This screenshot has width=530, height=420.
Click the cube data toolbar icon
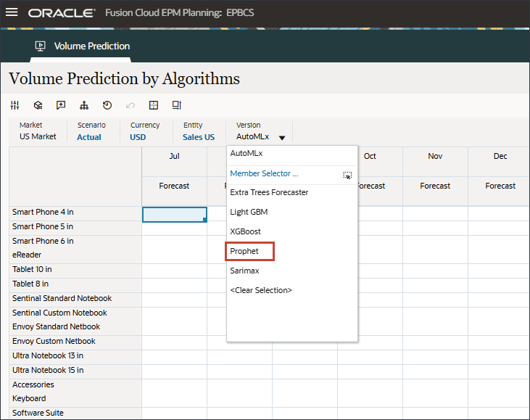click(38, 105)
